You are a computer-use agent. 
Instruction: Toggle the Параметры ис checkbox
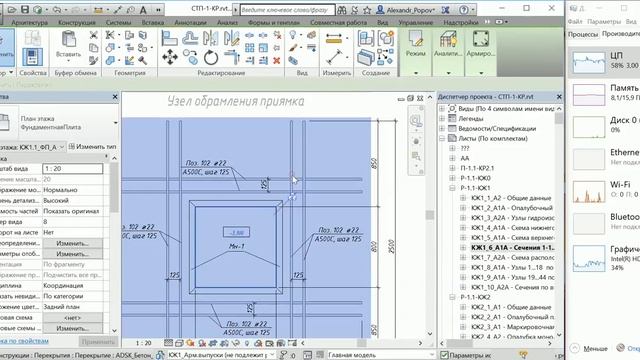(x=444, y=355)
